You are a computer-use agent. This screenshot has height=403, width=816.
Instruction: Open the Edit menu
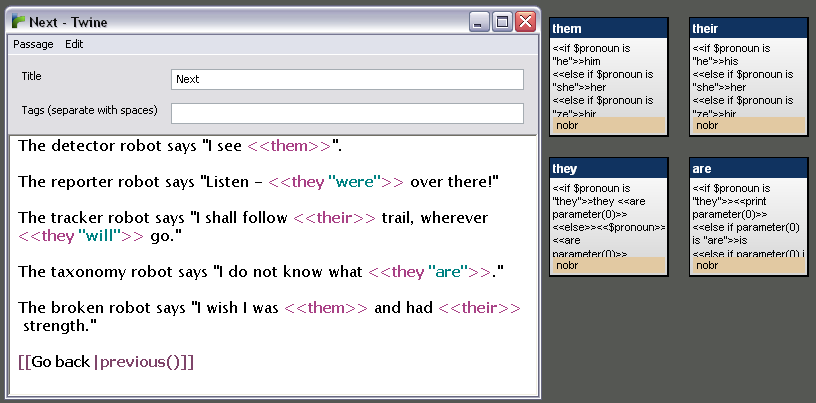click(x=75, y=44)
